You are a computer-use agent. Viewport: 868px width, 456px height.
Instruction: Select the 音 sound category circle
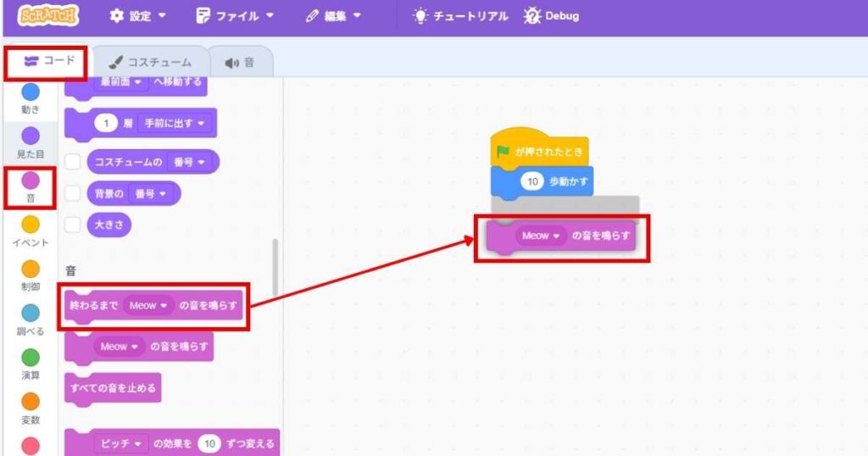click(31, 181)
